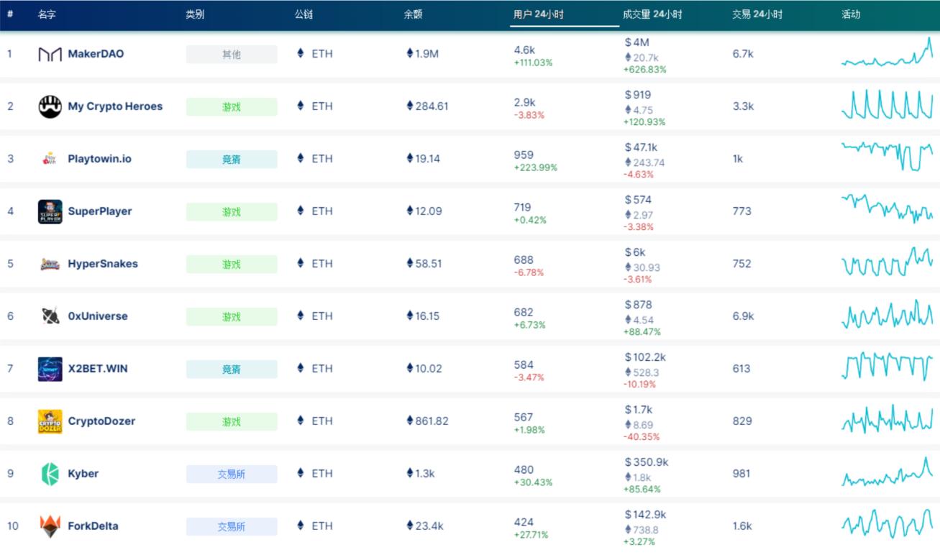
Task: Click 游戏 category tag for My Crypto Heroes
Action: click(x=232, y=107)
